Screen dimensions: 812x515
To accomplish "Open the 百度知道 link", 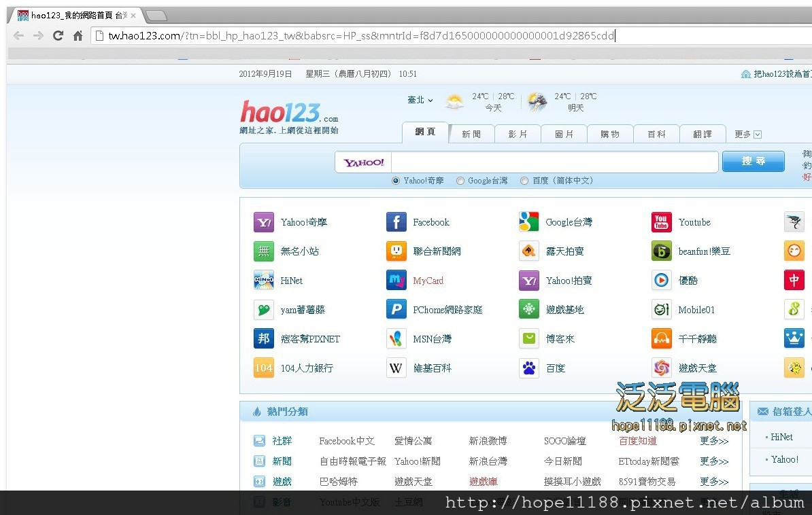I will (x=638, y=441).
